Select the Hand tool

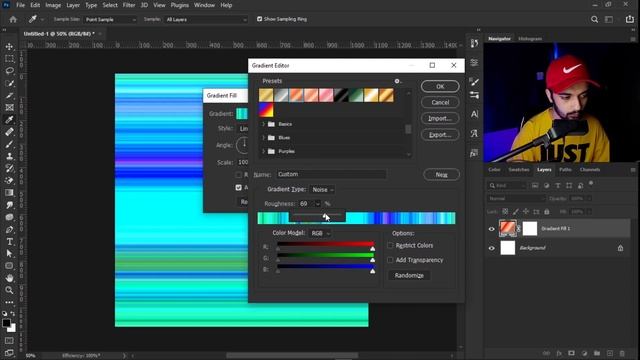point(9,278)
